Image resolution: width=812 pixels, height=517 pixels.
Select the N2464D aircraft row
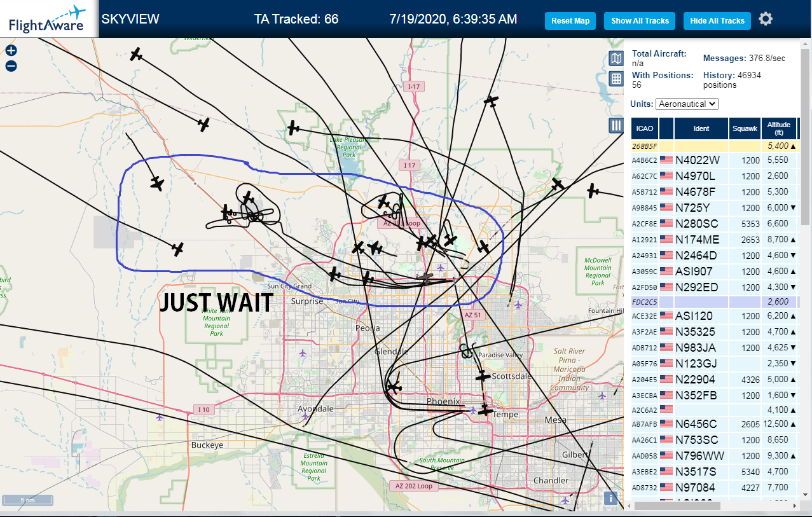[714, 256]
